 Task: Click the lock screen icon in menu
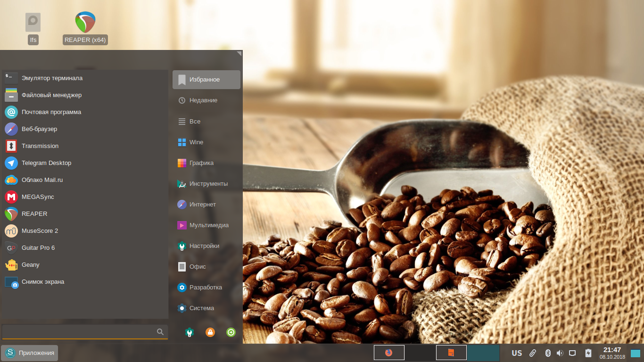coord(210,332)
